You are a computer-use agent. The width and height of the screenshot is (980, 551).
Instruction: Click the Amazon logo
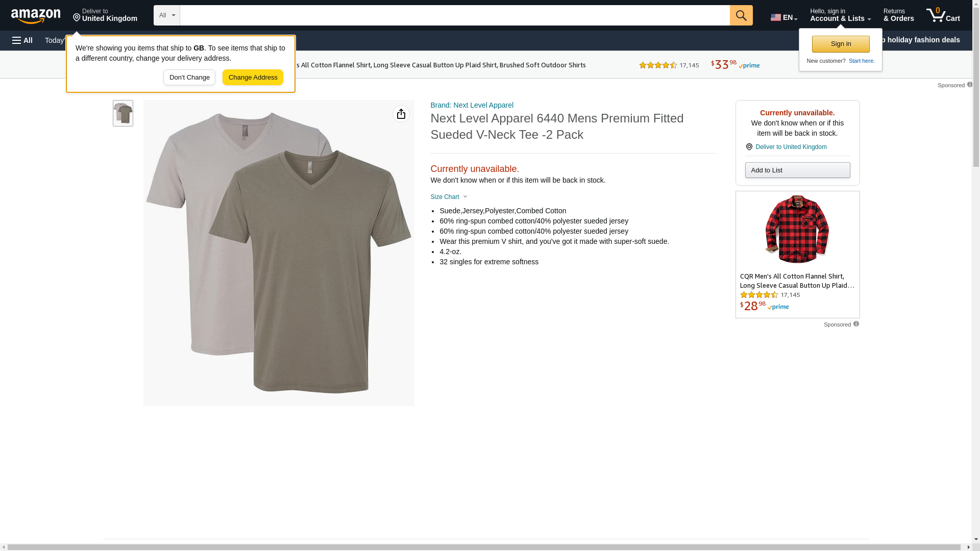click(36, 16)
